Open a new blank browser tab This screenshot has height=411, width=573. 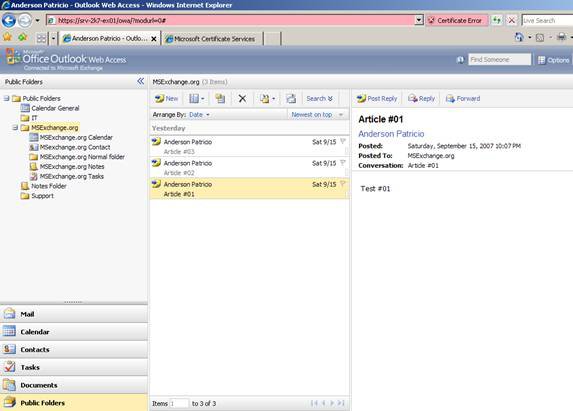(x=272, y=39)
